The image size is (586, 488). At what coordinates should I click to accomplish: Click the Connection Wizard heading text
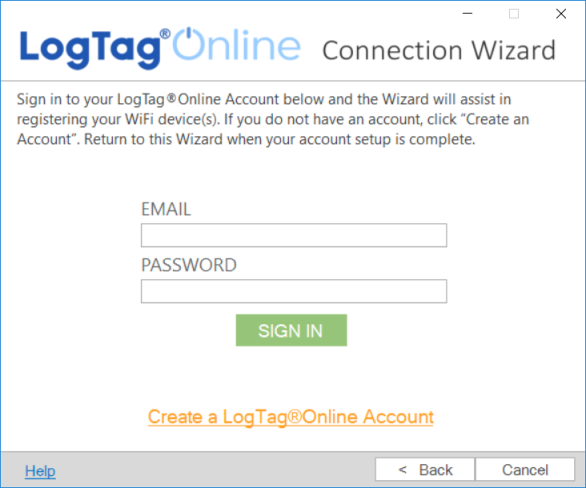(439, 50)
